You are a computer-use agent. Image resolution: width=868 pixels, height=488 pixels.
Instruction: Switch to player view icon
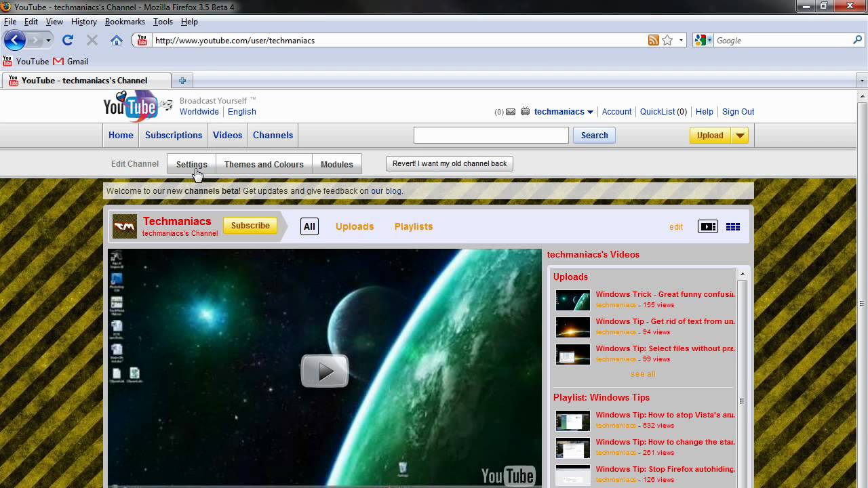tap(707, 226)
